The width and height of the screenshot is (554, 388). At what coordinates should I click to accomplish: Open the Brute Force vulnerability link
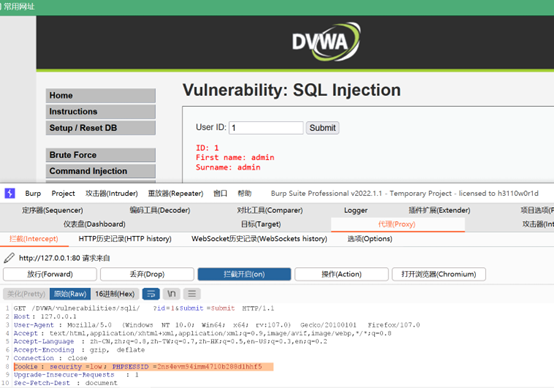click(101, 155)
